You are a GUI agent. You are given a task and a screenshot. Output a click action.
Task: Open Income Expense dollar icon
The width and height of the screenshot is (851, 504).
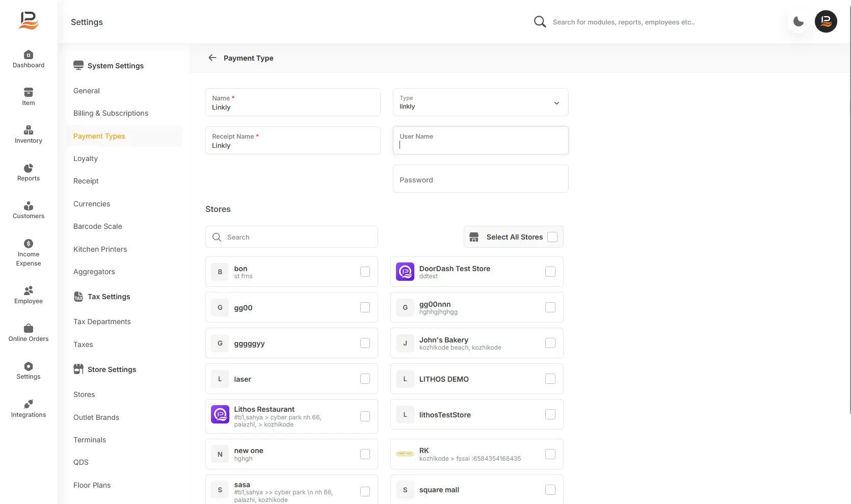[x=29, y=244]
